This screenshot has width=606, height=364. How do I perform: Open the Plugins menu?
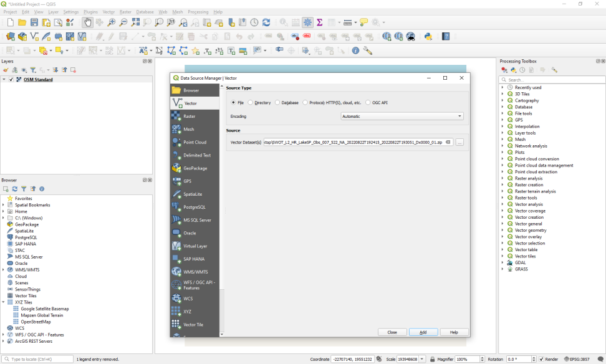[x=90, y=12]
